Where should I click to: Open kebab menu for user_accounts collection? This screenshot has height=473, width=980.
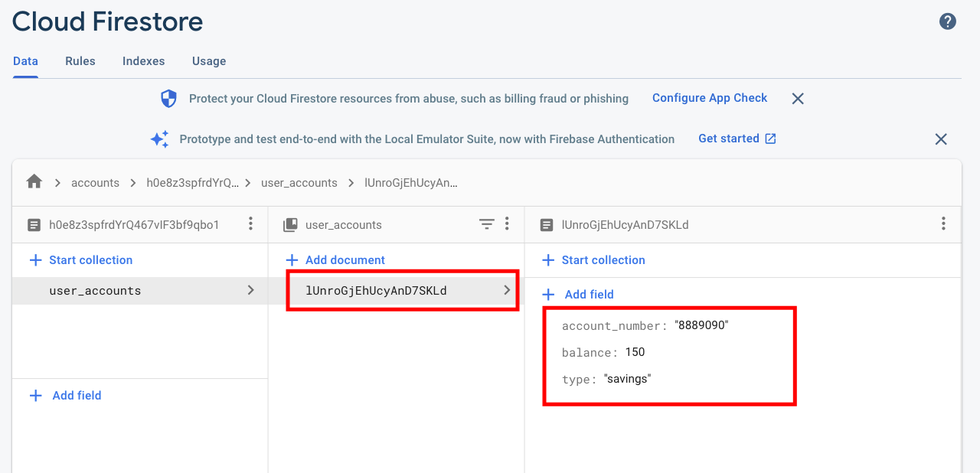(507, 223)
